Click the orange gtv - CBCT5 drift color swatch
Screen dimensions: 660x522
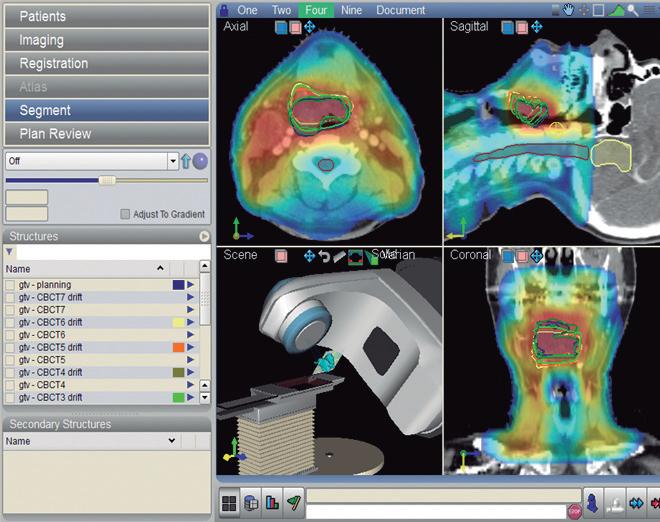(178, 347)
